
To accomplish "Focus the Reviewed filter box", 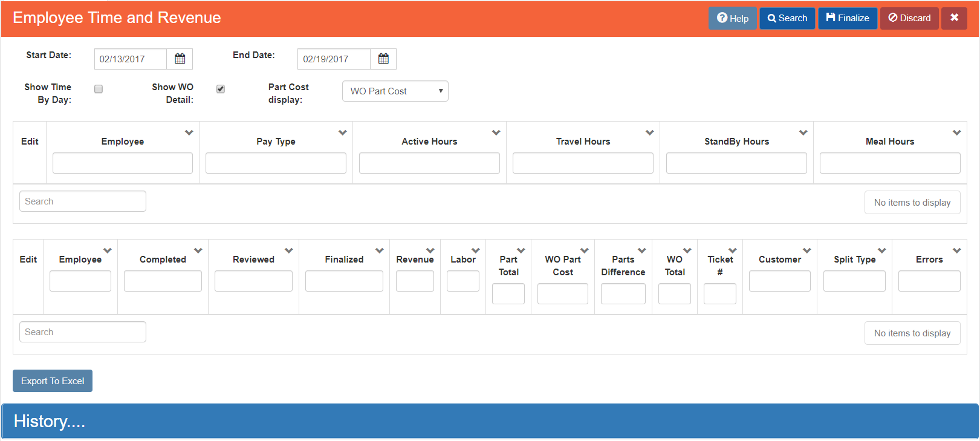I will point(253,281).
